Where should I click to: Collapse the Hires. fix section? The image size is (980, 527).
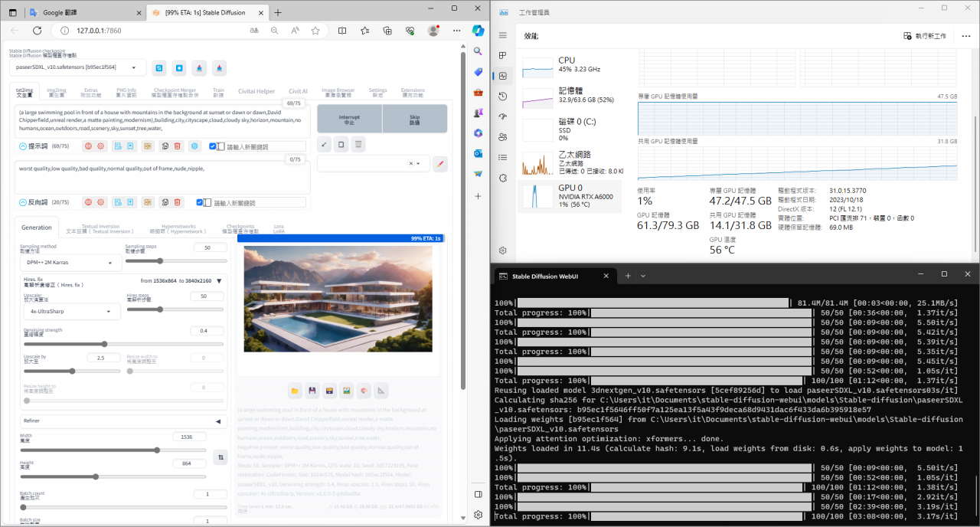219,281
